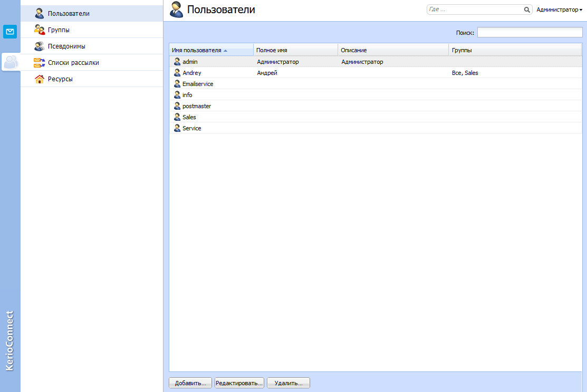Click the house icon for Ресурсы
587x392 pixels.
coord(39,79)
